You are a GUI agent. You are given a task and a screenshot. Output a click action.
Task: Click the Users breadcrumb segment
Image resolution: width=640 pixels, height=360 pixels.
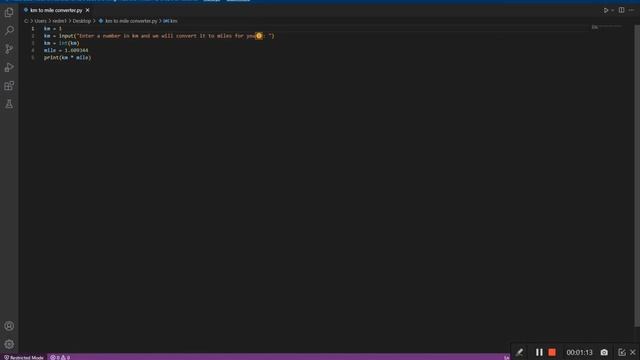(40, 21)
